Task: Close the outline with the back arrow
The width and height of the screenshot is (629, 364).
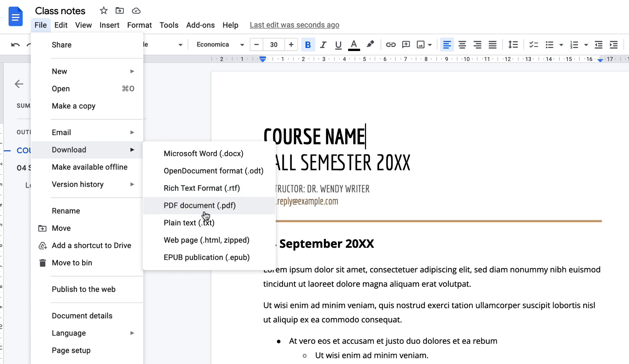Action: (x=19, y=84)
